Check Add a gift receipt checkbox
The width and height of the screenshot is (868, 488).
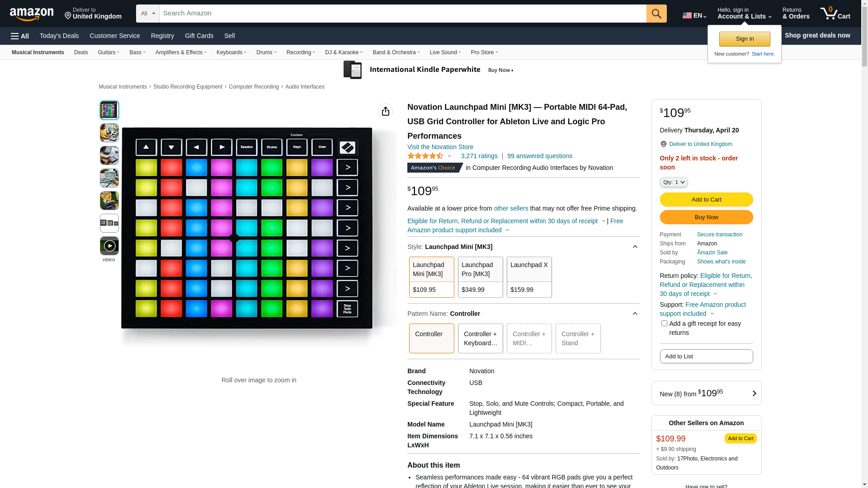664,324
